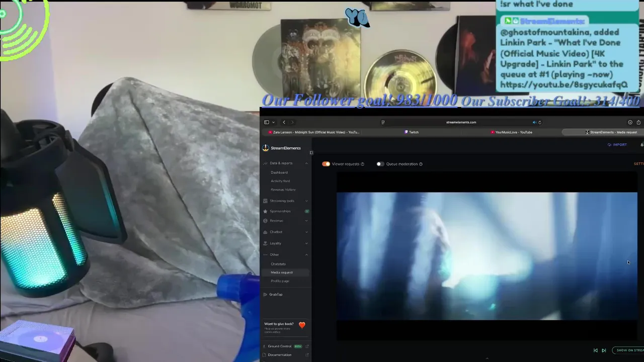This screenshot has height=362, width=644.
Task: Switch to Zara Larsson Midnight Sun tab
Action: pyautogui.click(x=313, y=132)
